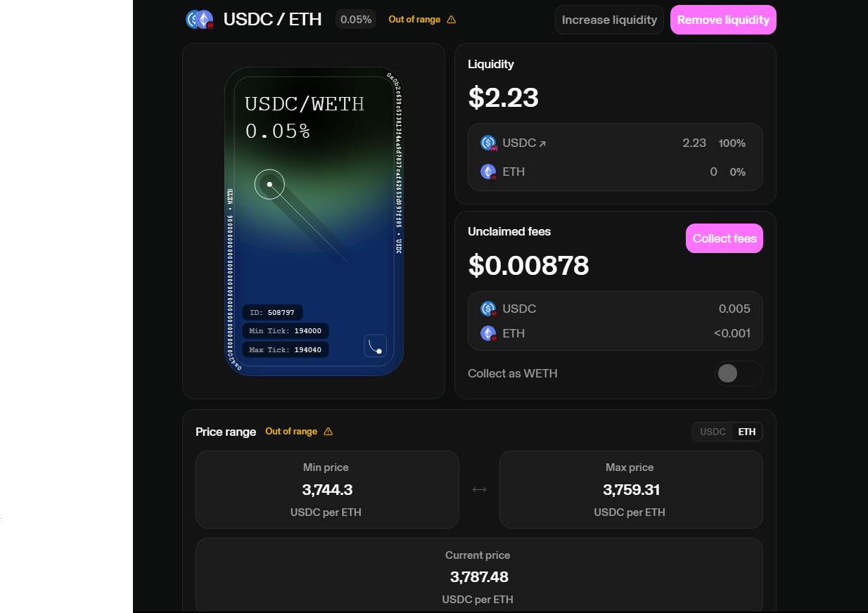Switch price denomination to USDC
Screen dimensions: 868x613
pyautogui.click(x=711, y=432)
